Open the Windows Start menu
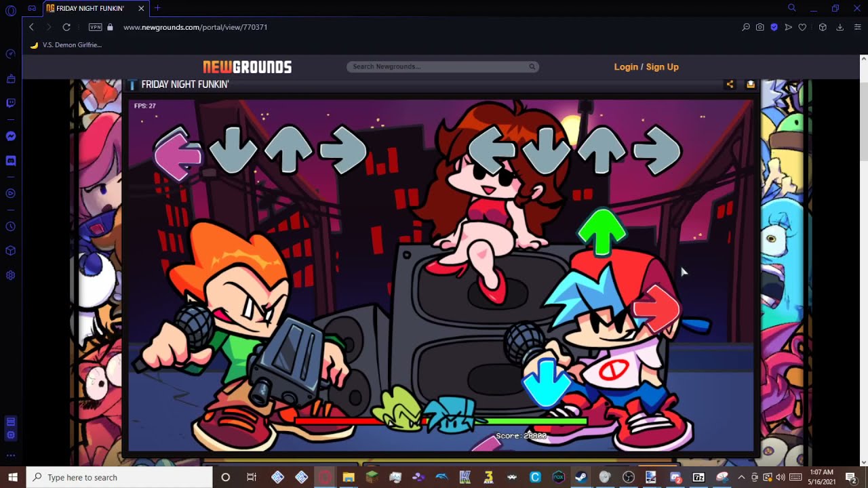868x488 pixels. 13,477
